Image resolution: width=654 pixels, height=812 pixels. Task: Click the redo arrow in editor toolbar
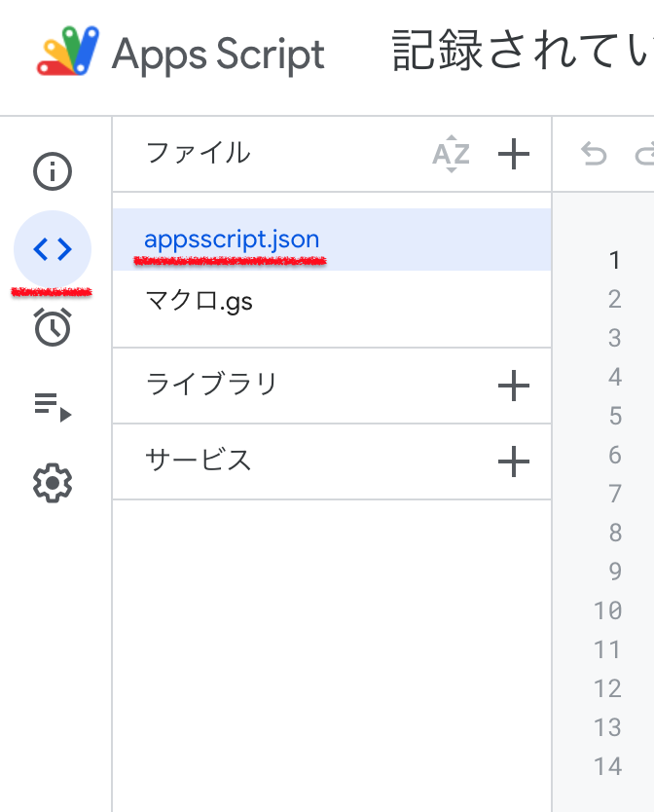pyautogui.click(x=644, y=154)
